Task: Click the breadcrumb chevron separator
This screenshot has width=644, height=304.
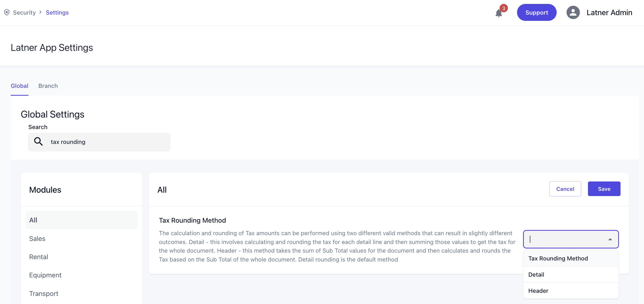Action: click(x=40, y=12)
